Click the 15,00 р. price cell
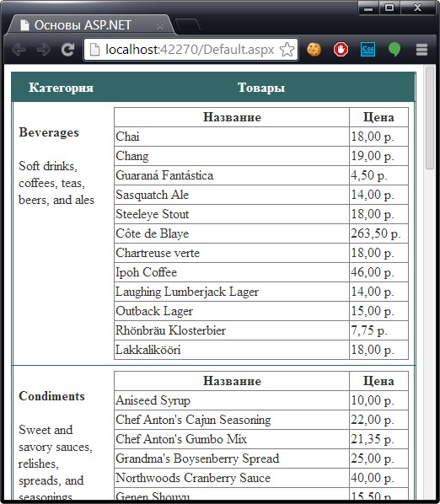 coord(379,311)
